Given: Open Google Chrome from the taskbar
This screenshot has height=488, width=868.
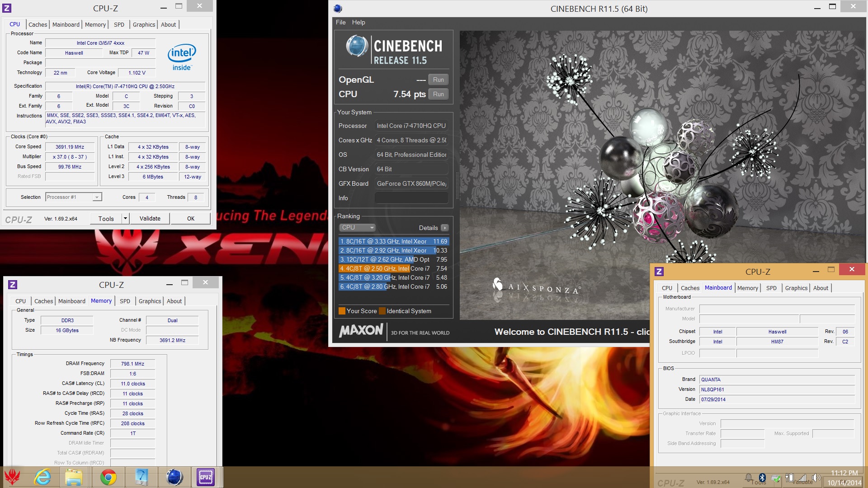Looking at the screenshot, I should tap(108, 477).
